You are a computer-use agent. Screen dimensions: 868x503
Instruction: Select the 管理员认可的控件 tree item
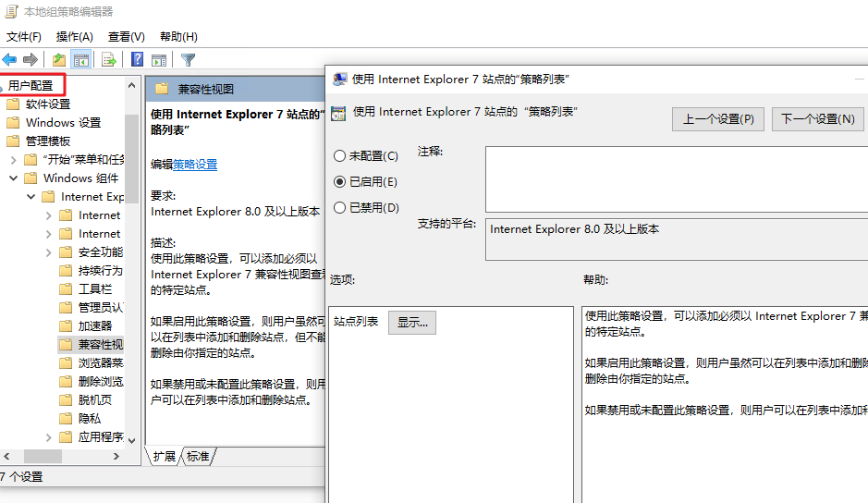(100, 308)
